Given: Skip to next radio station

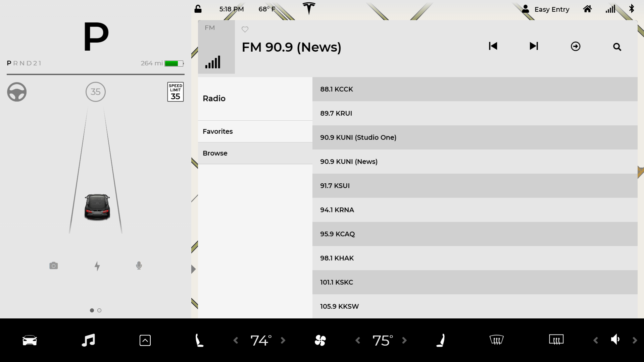Looking at the screenshot, I should (x=534, y=46).
